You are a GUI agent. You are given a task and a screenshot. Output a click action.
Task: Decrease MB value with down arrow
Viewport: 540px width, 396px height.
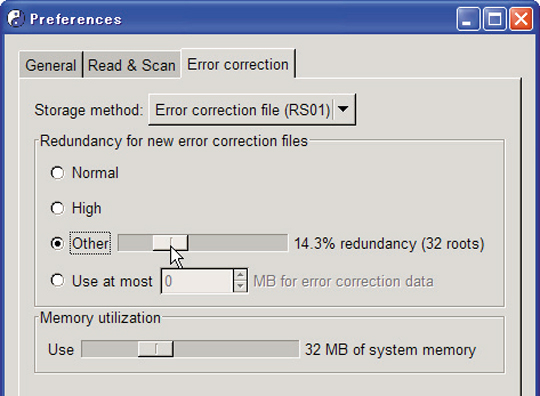point(240,286)
